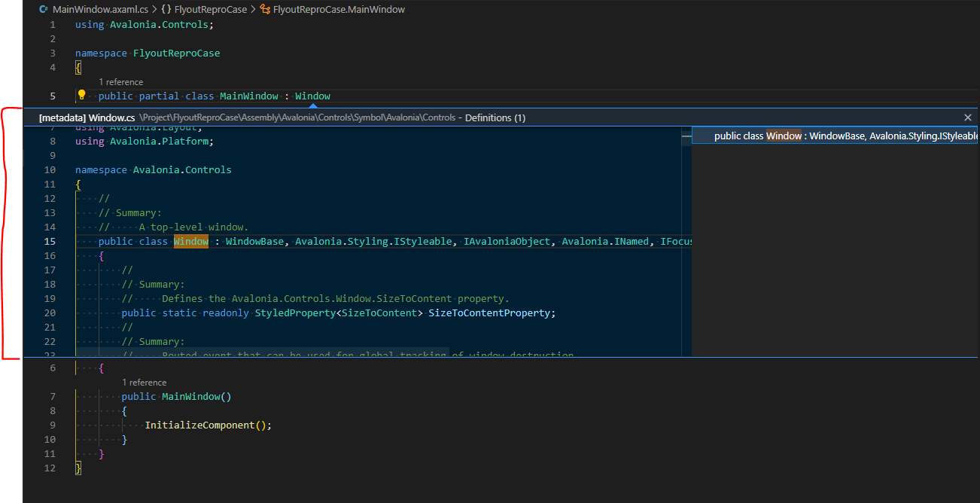
Task: Click 'using Avalonia.Platform;' in the peek editor
Action: (x=145, y=141)
